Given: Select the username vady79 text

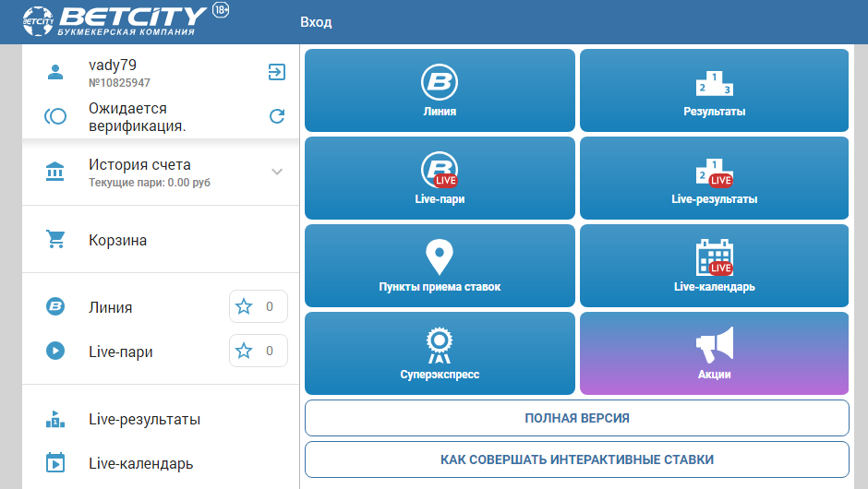Looking at the screenshot, I should pos(113,65).
